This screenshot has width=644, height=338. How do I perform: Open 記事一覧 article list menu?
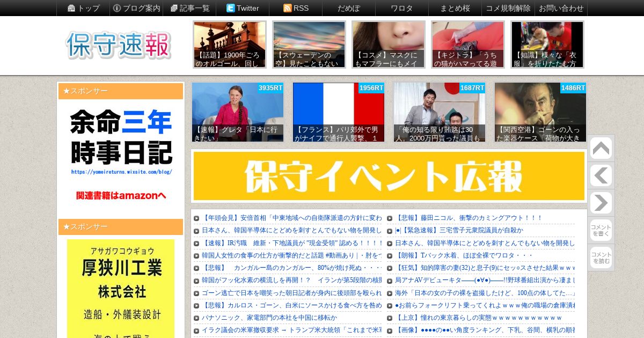click(189, 8)
